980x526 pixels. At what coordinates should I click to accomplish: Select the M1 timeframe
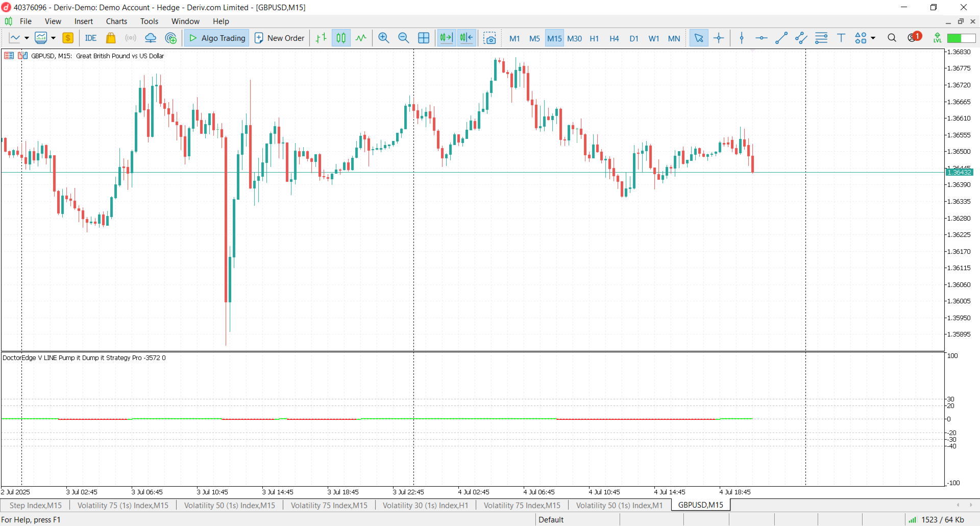514,38
